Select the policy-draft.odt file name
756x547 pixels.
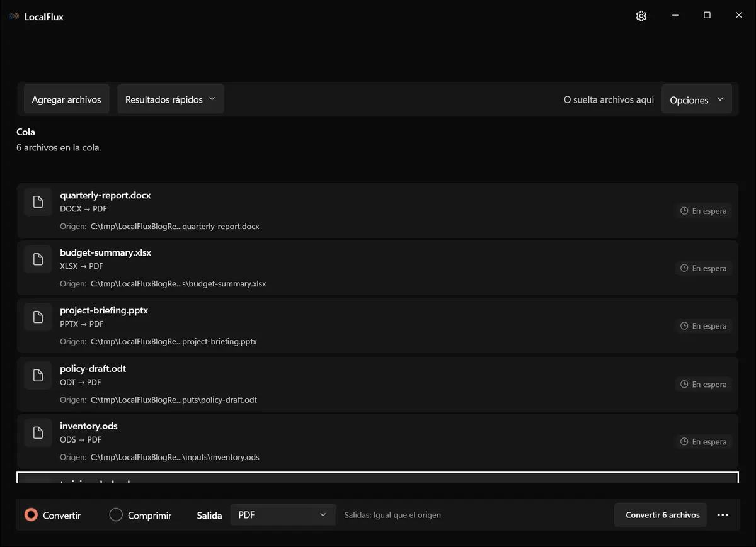[x=93, y=368]
